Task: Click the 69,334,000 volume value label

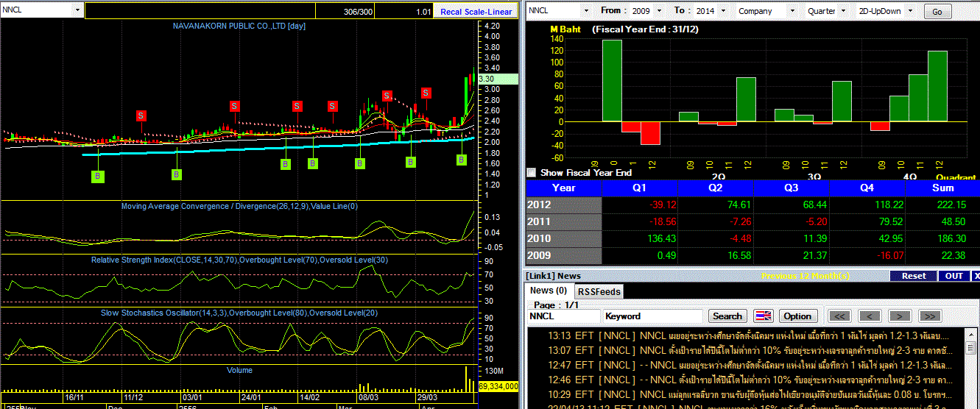Action: pyautogui.click(x=498, y=385)
